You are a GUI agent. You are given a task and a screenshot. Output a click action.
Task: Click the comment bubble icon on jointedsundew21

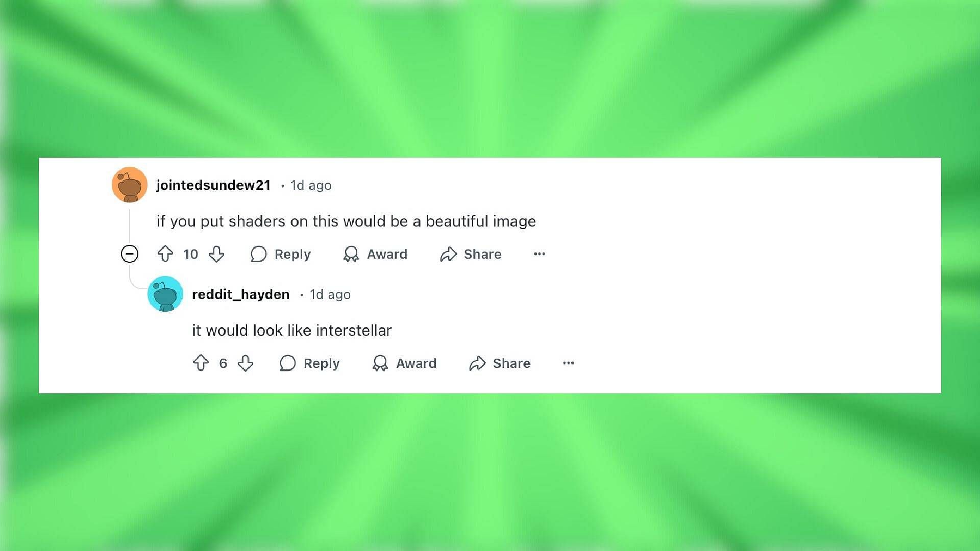click(x=258, y=254)
